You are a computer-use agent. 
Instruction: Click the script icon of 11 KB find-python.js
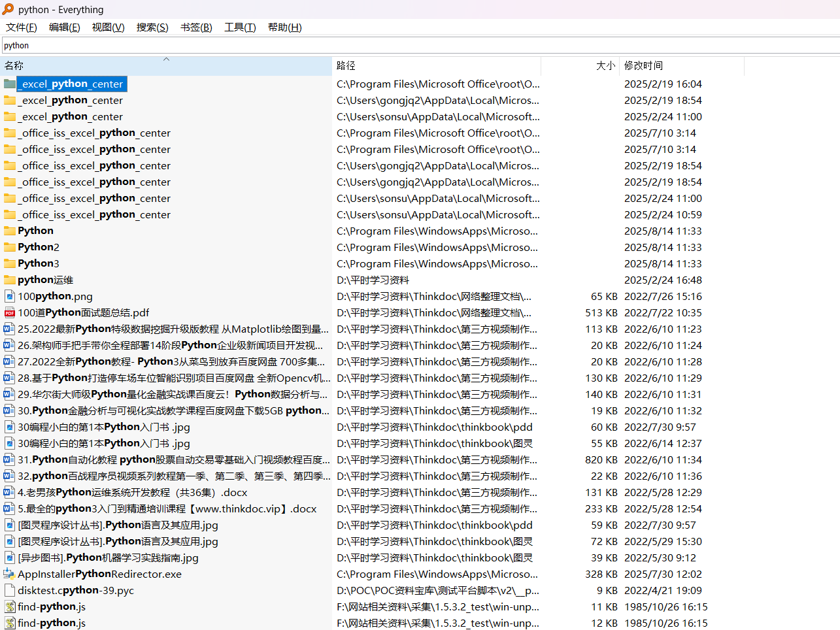pos(9,606)
